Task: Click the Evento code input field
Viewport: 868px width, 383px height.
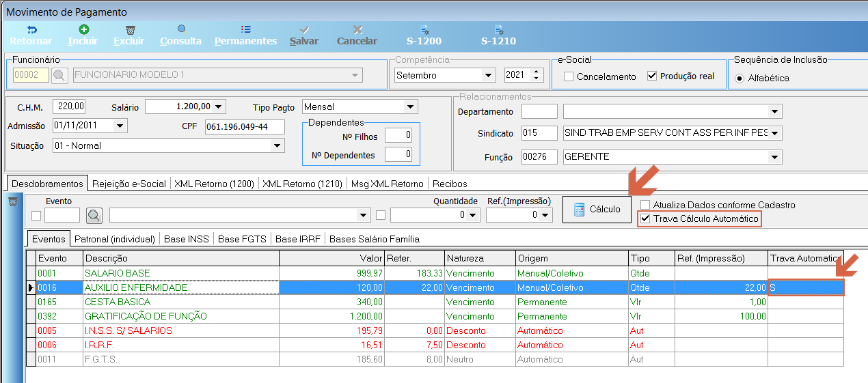Action: tap(62, 216)
